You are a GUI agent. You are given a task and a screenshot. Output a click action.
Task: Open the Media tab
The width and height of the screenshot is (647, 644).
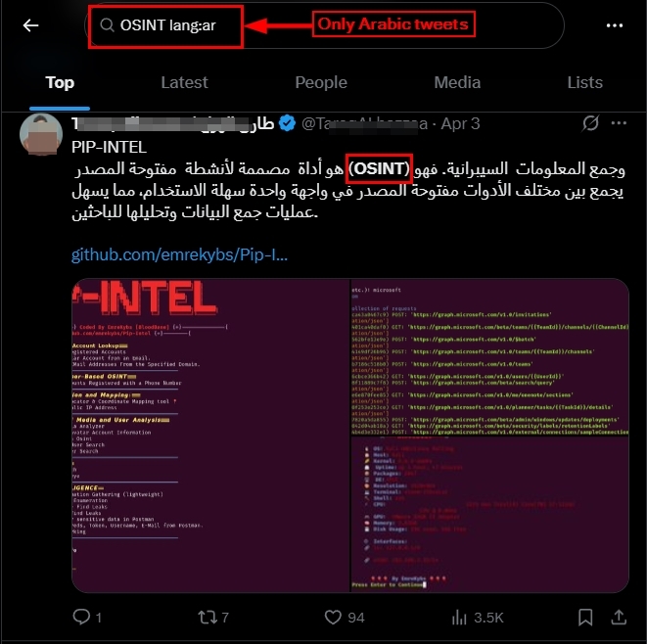click(457, 82)
